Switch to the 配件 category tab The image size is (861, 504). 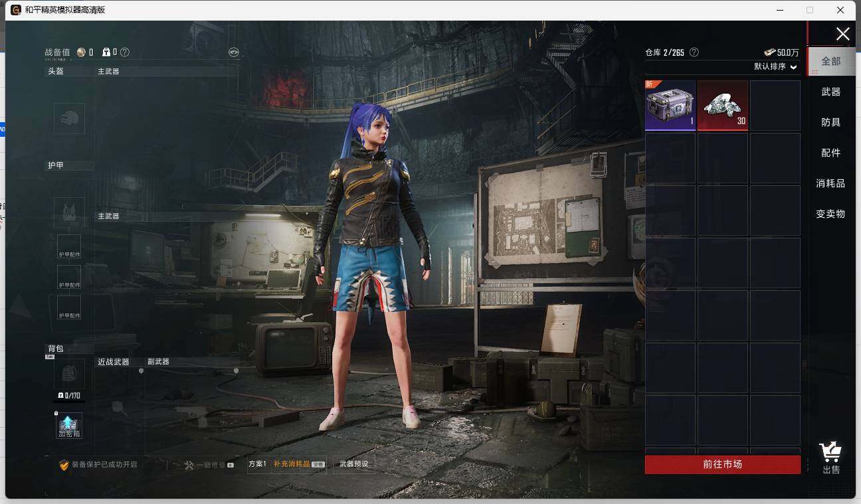pyautogui.click(x=831, y=153)
